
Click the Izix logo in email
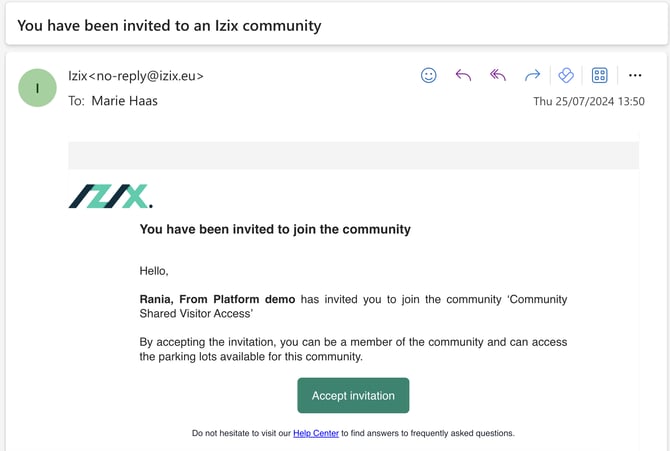110,196
